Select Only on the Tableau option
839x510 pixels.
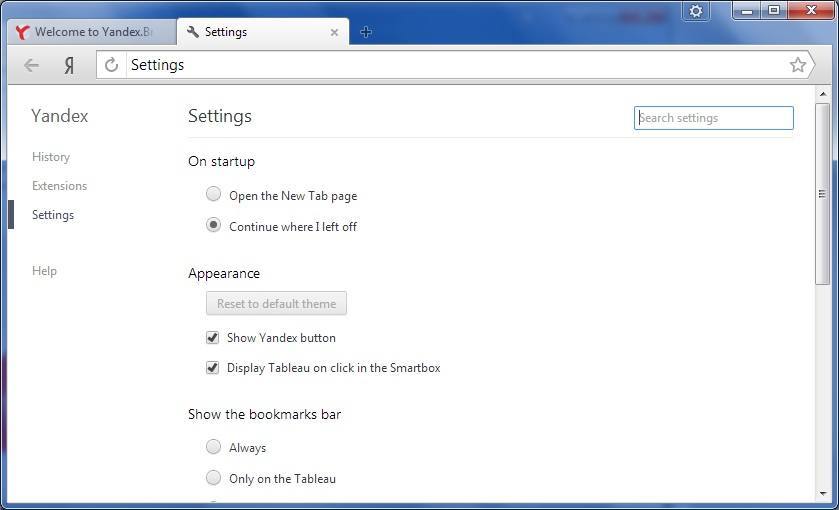pyautogui.click(x=213, y=478)
